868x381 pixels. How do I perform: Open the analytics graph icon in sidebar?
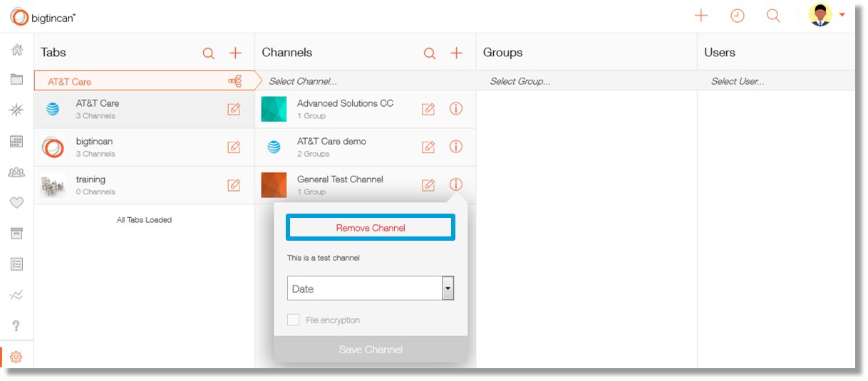coord(17,295)
